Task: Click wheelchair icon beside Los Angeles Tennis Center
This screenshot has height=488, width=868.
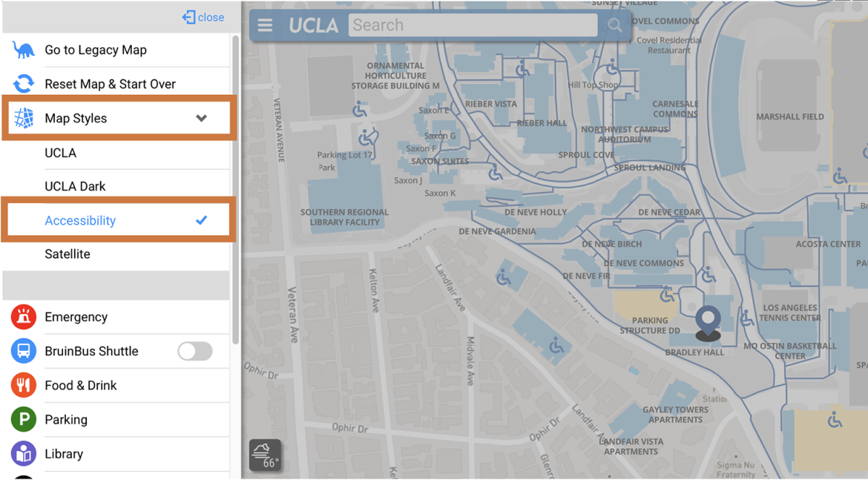Action: coord(747,317)
